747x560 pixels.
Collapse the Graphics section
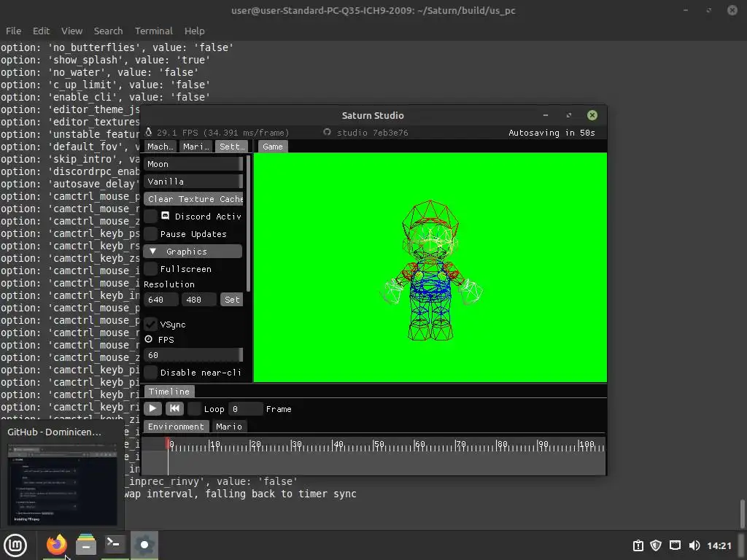193,252
